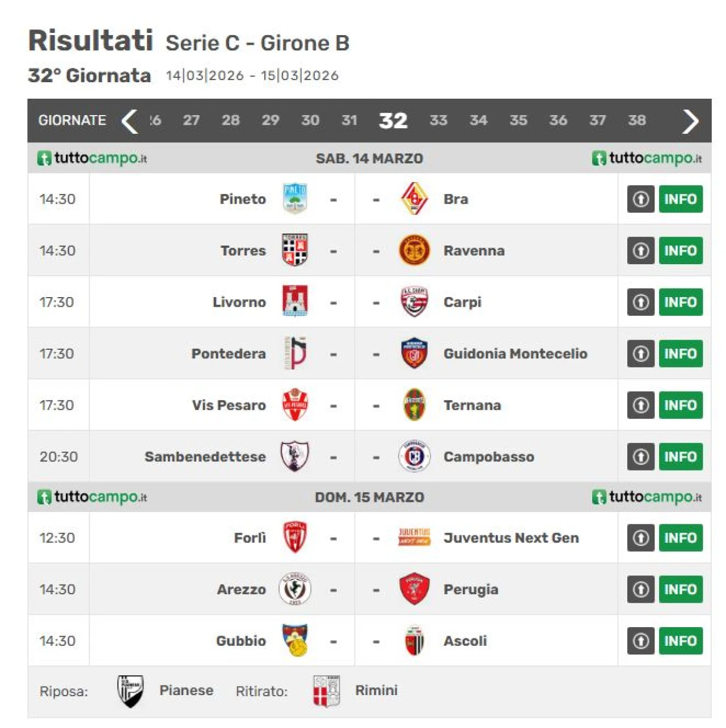Click the Ravenna team logo

tap(414, 251)
